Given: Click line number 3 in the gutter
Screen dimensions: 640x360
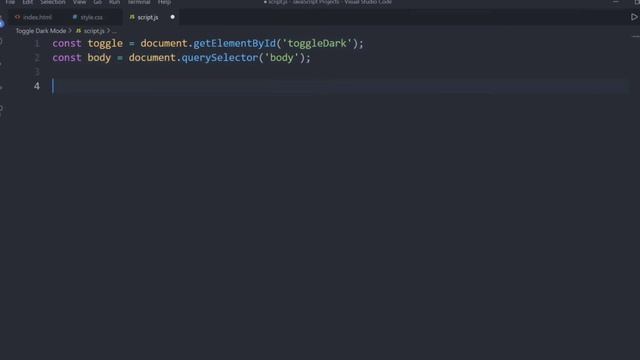Looking at the screenshot, I should click(37, 72).
